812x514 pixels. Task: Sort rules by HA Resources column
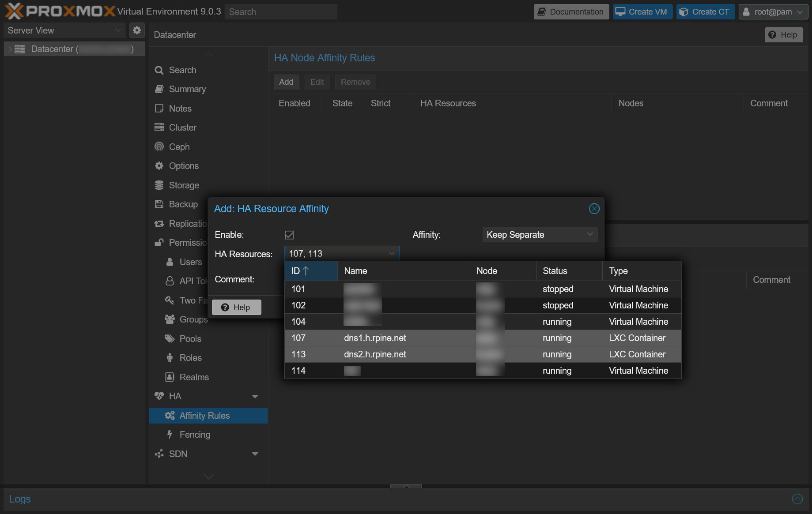tap(513, 103)
